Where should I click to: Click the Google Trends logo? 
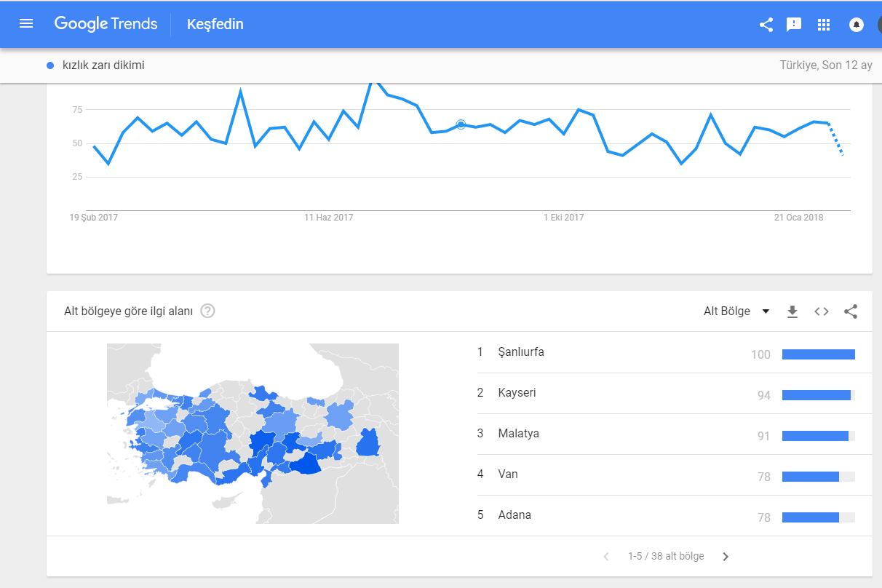pyautogui.click(x=106, y=24)
